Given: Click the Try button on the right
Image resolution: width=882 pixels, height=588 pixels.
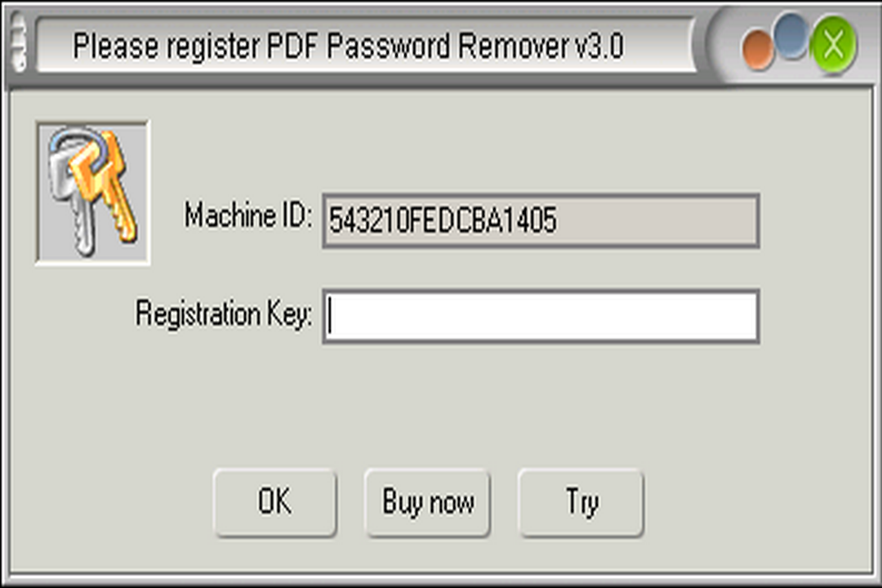Looking at the screenshot, I should pos(581,503).
